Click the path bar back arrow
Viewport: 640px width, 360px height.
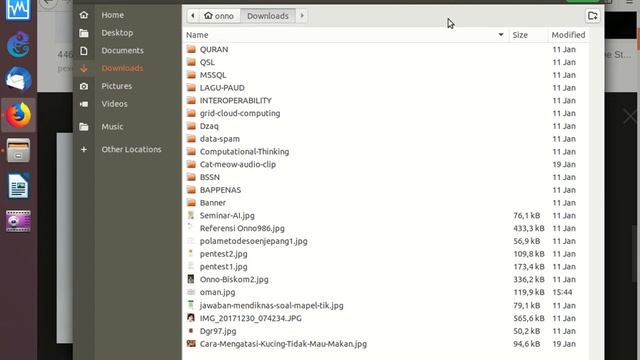(193, 16)
